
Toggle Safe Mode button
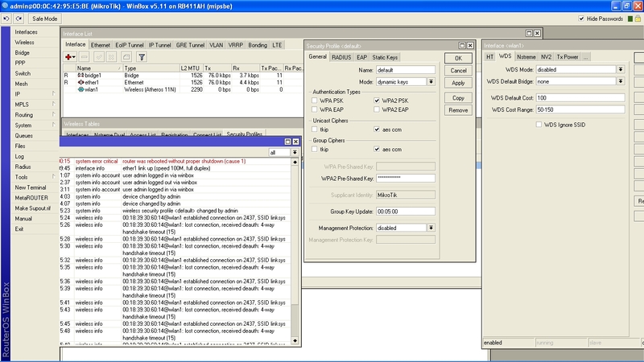pyautogui.click(x=45, y=19)
